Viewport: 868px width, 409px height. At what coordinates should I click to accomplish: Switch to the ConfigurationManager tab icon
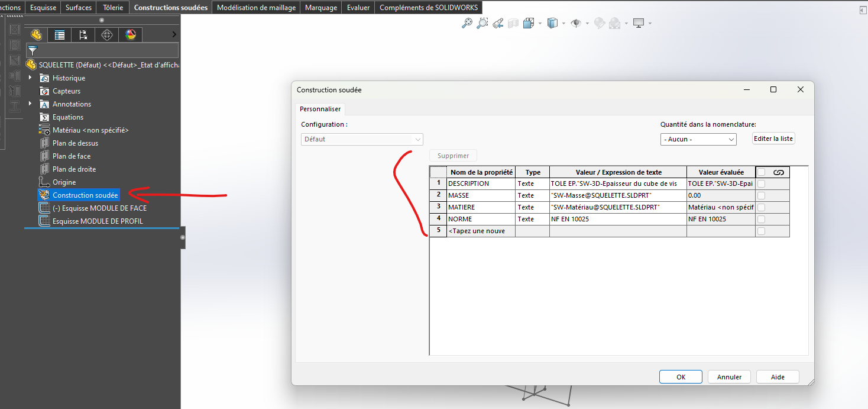83,35
